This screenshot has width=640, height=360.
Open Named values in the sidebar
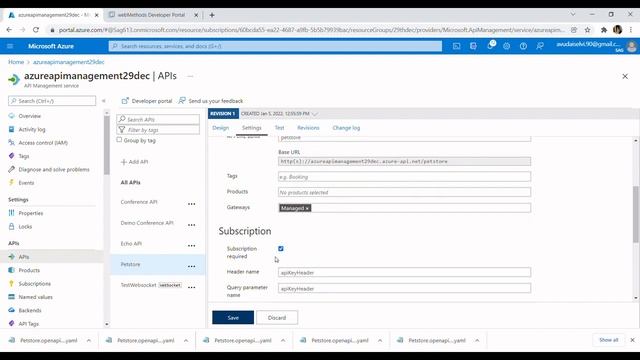point(36,297)
